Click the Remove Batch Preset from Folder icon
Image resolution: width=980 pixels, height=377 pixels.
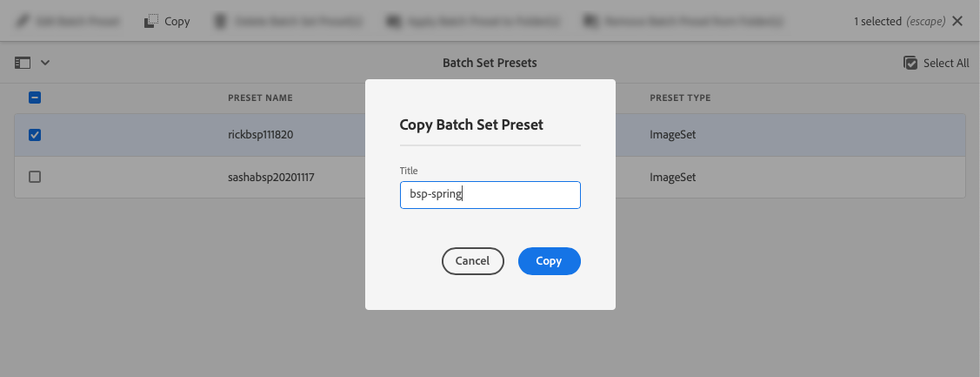[x=592, y=21]
